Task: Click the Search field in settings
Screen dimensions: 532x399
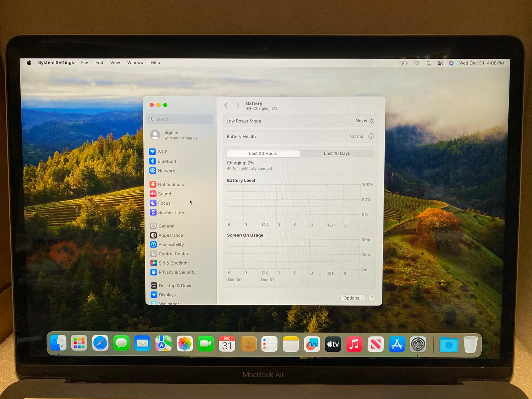Action: coord(180,119)
